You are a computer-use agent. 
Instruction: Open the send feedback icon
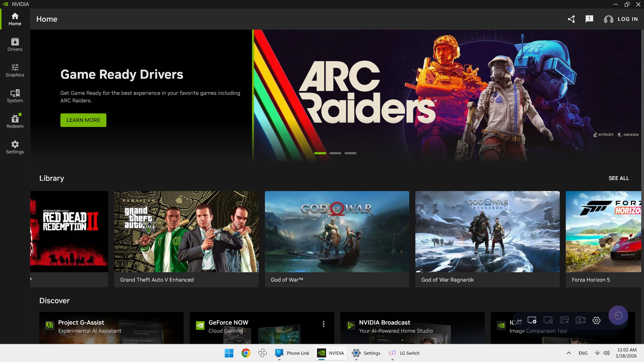[589, 19]
